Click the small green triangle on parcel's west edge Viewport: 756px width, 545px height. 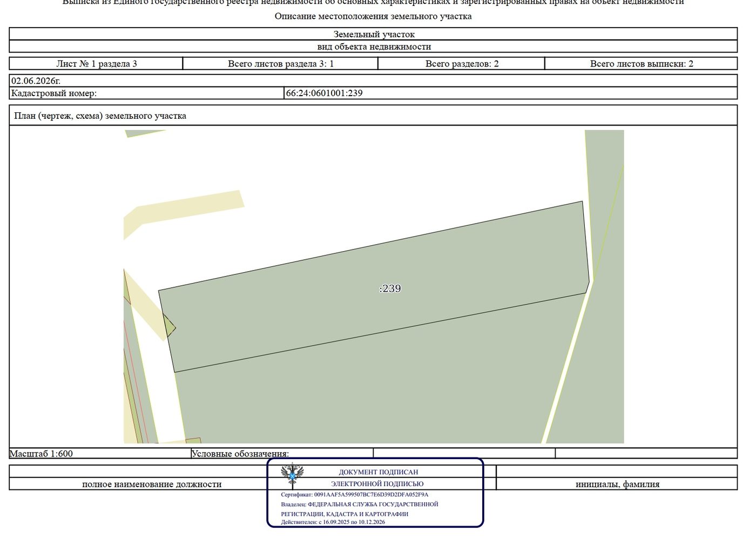tap(170, 326)
